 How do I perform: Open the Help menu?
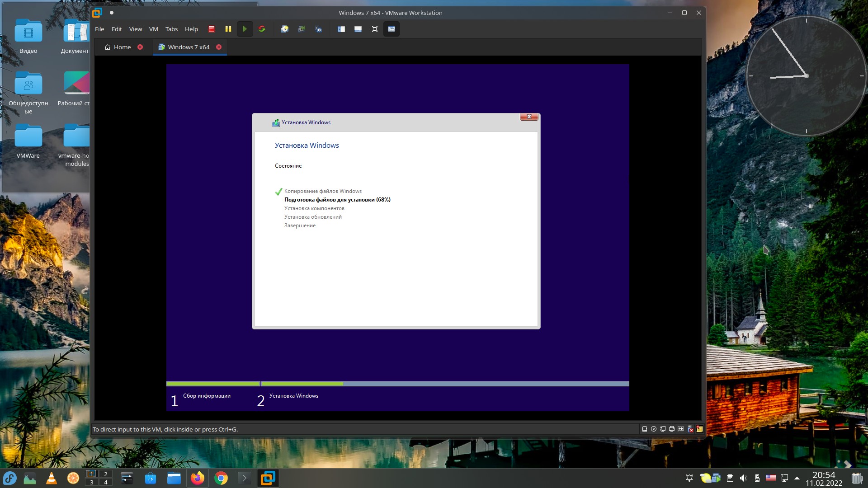[191, 29]
